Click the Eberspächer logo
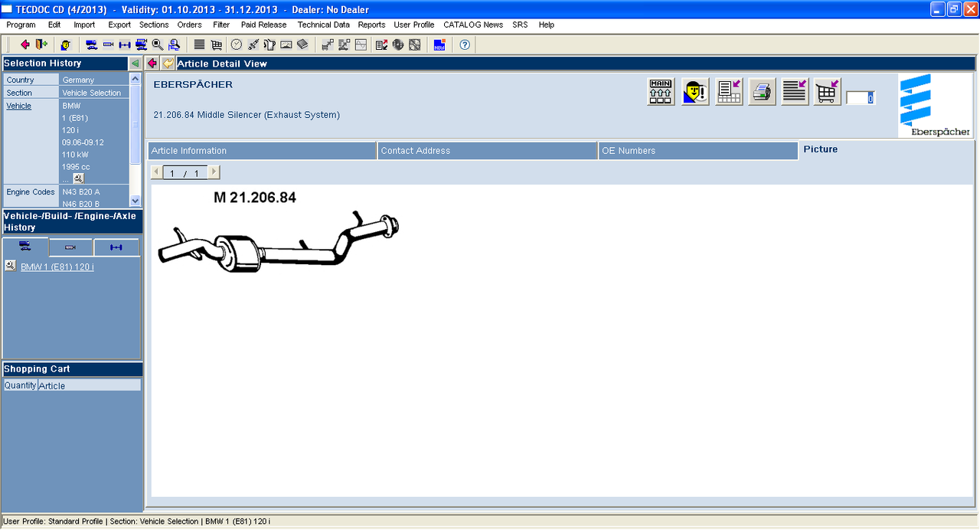This screenshot has height=530, width=980. (936, 106)
